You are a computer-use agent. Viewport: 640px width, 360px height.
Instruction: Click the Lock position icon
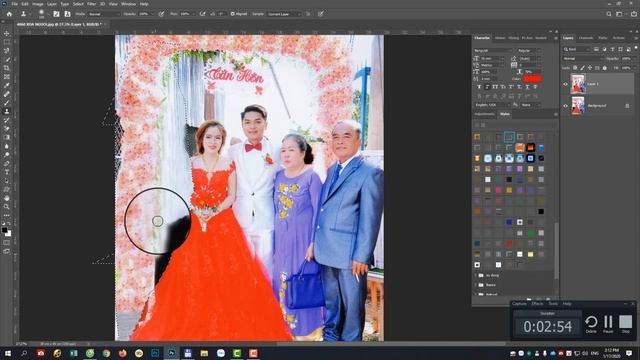click(x=590, y=68)
